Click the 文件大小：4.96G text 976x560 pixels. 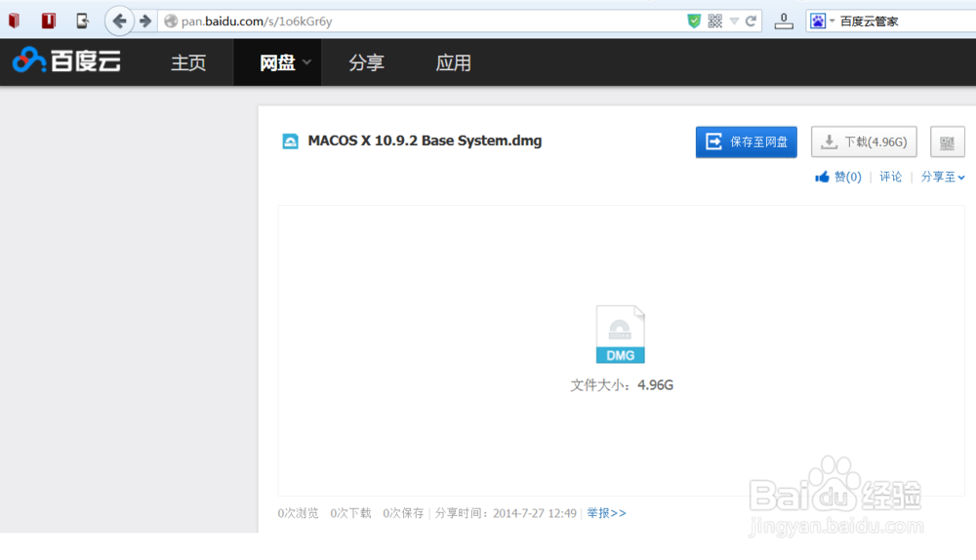(622, 385)
